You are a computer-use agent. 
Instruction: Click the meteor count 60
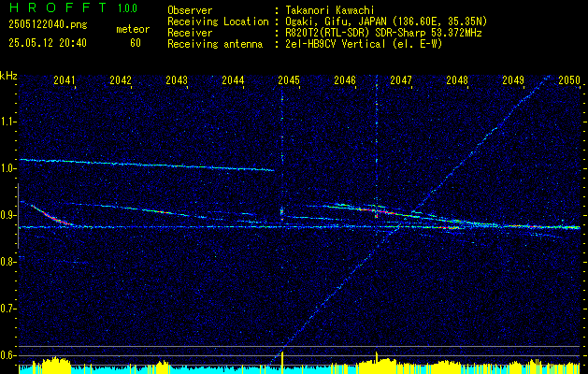136,43
